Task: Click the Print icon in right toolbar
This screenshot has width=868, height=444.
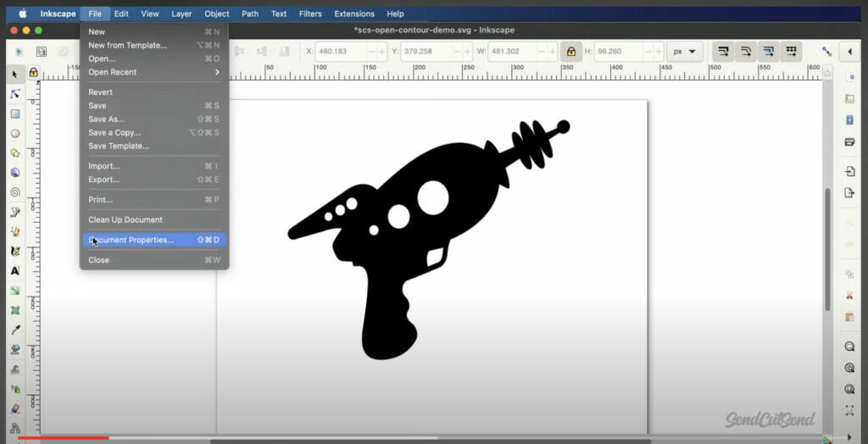Action: click(x=849, y=142)
